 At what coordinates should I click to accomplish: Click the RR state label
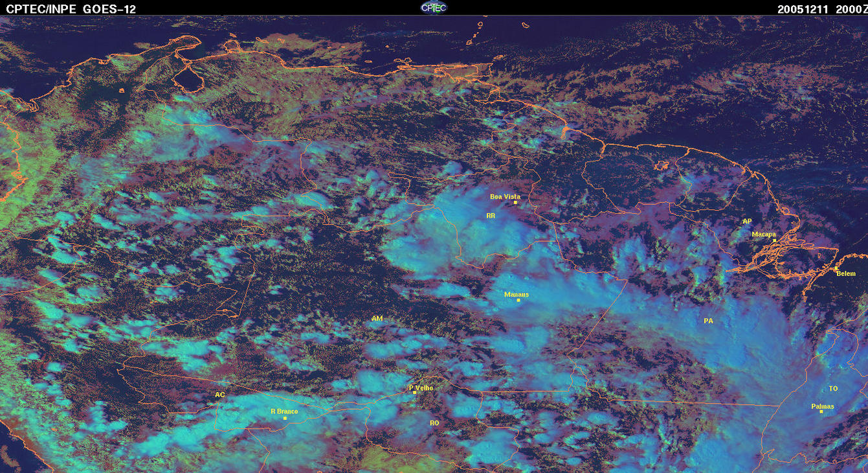pos(491,216)
